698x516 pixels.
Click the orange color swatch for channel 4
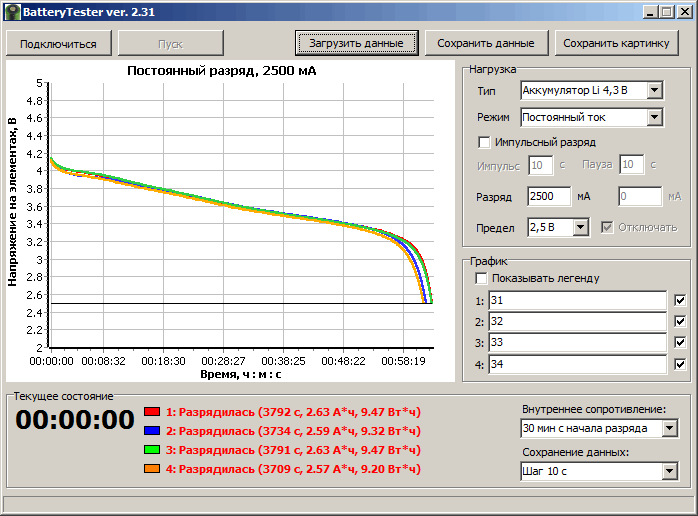[x=152, y=469]
